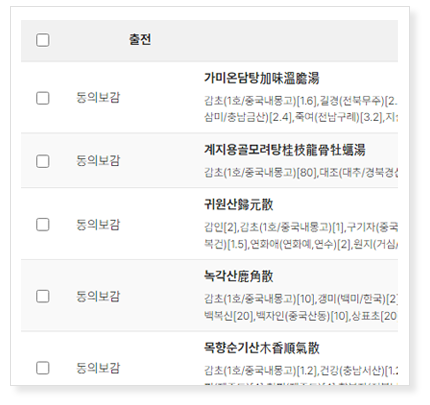Click ingredient text starting 감인[2] under 귀원산
The image size is (430, 405).
301,236
